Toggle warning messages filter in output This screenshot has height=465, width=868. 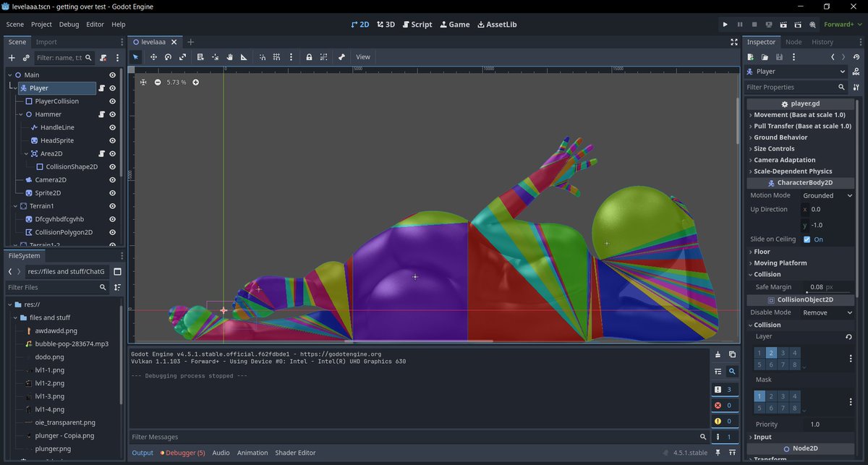point(723,421)
